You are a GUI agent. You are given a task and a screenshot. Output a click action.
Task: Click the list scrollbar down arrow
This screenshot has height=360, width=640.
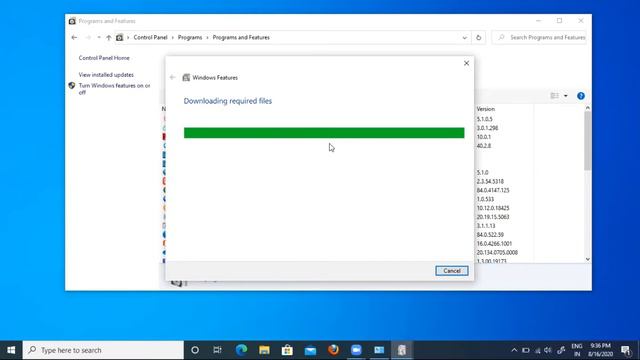(x=588, y=259)
